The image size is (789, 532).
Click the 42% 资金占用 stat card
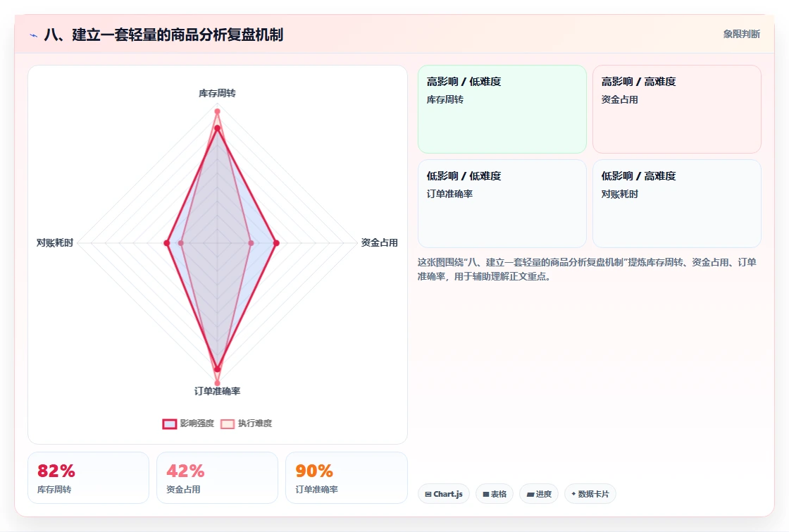[218, 478]
